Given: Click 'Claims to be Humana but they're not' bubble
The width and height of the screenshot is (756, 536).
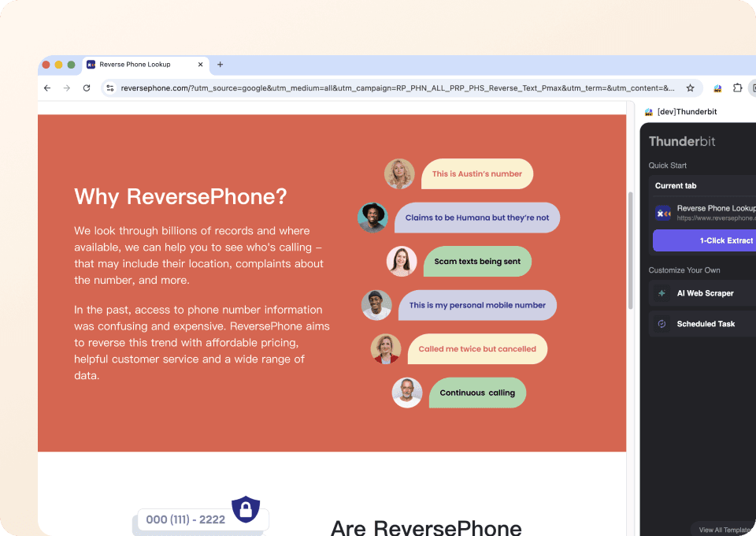Looking at the screenshot, I should (477, 218).
